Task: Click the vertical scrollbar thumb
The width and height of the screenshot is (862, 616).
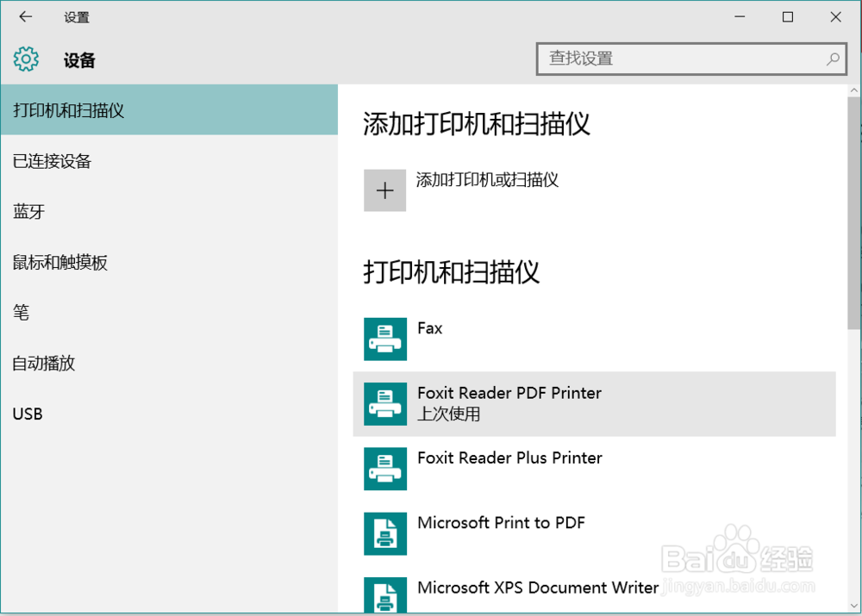Action: click(x=853, y=213)
